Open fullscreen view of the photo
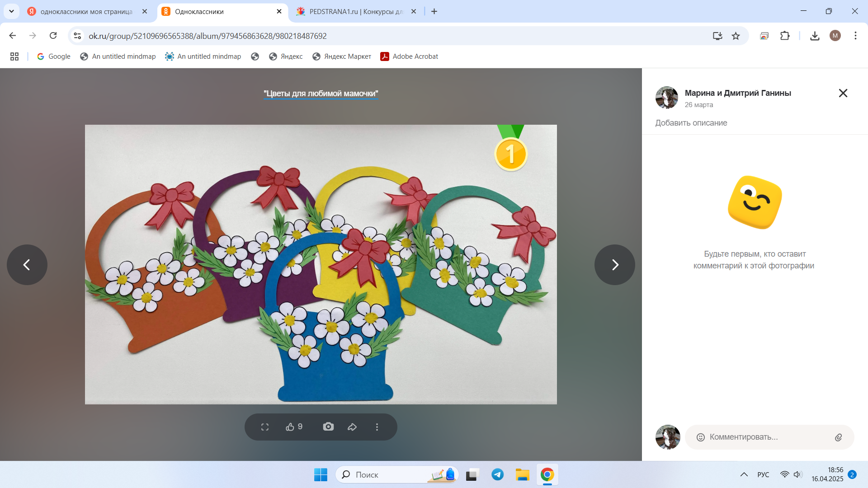The width and height of the screenshot is (868, 488). point(265,427)
